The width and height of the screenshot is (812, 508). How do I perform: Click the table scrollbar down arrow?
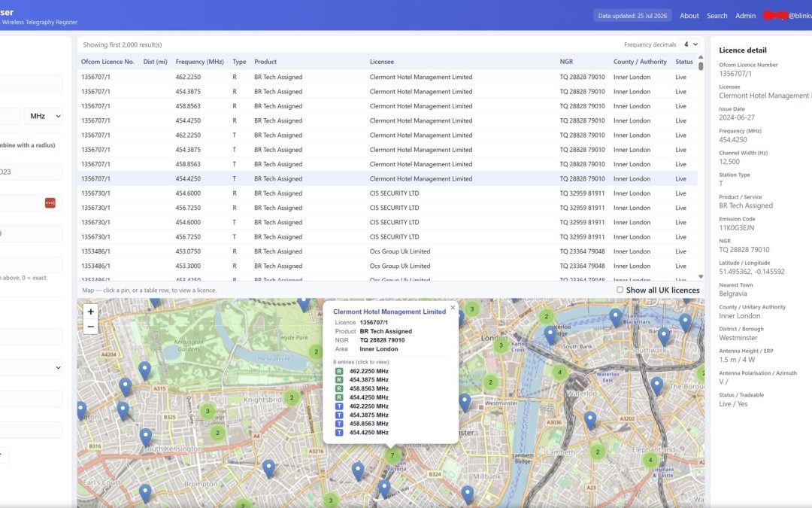pyautogui.click(x=701, y=277)
